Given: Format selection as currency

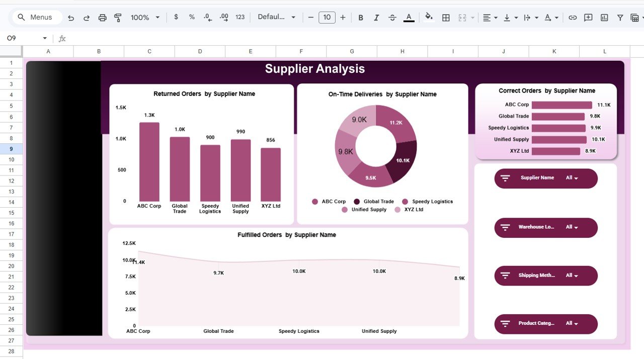Looking at the screenshot, I should [x=176, y=17].
